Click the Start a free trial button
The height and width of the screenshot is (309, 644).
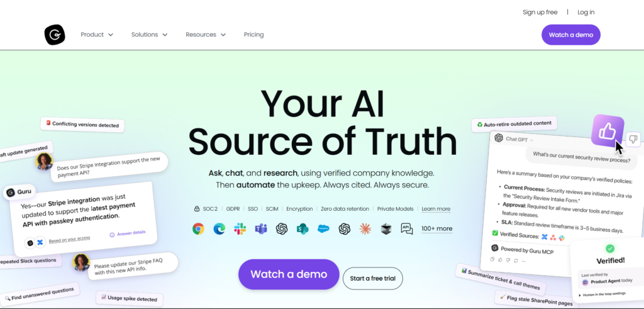pyautogui.click(x=372, y=278)
